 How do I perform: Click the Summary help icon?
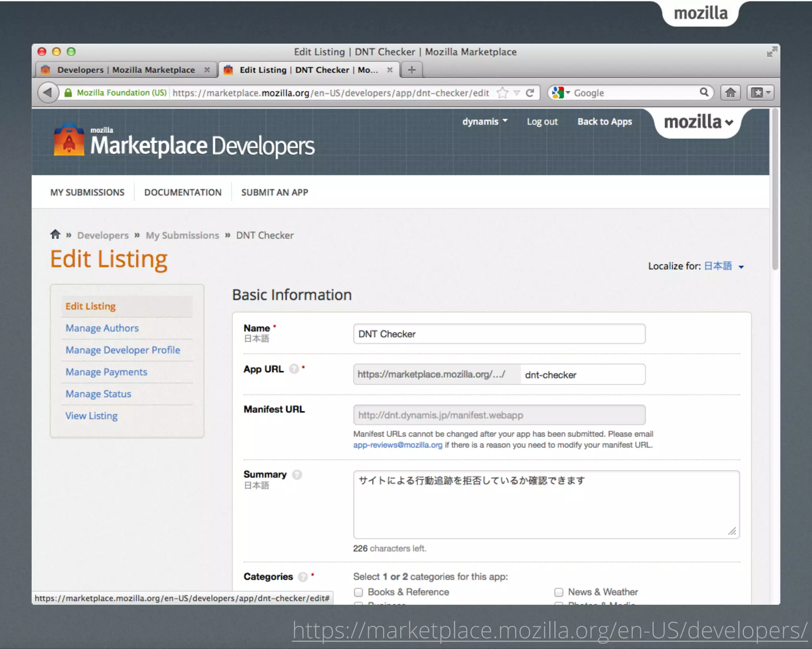click(x=297, y=474)
